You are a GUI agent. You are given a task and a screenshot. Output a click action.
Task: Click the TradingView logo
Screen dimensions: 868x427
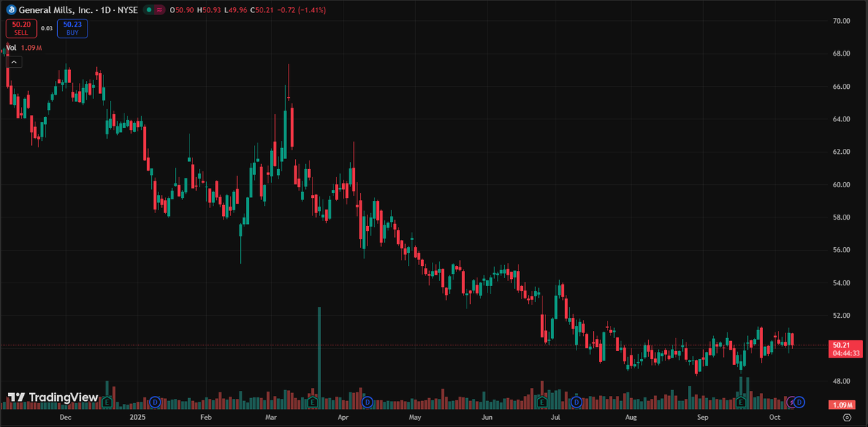(53, 397)
